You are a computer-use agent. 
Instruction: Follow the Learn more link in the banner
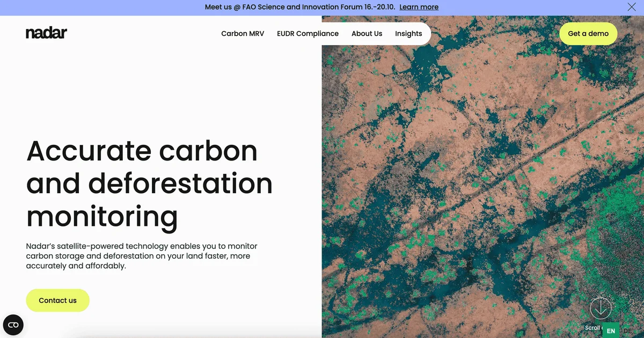click(419, 7)
